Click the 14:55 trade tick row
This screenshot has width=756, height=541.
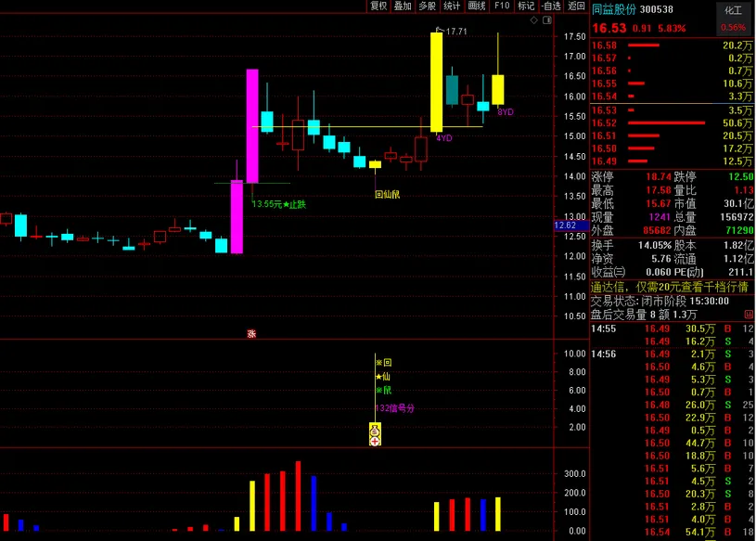pyautogui.click(x=673, y=328)
